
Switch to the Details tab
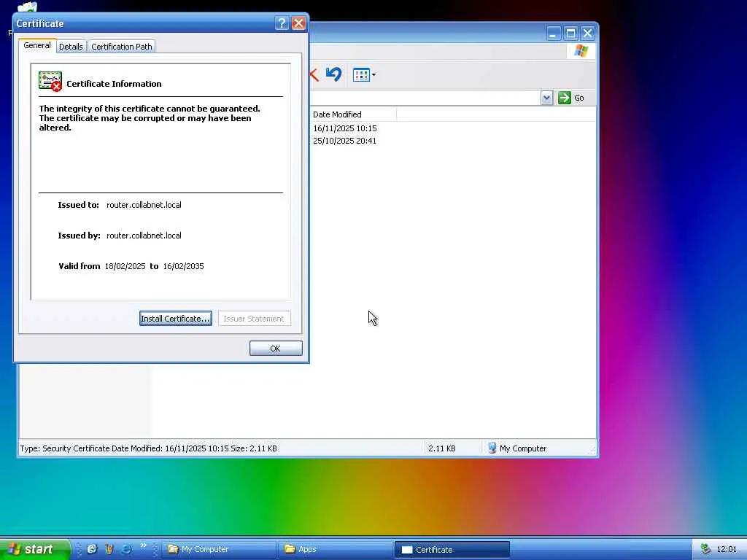[71, 47]
